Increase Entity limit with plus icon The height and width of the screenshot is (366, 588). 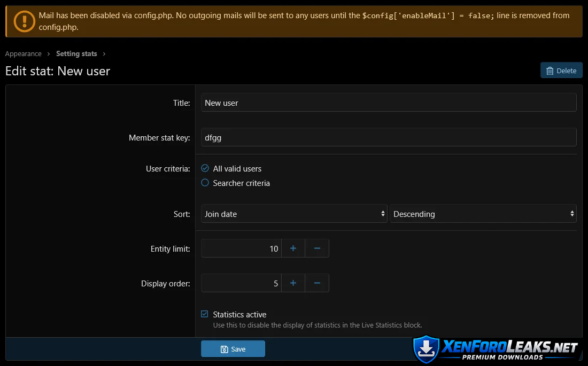pyautogui.click(x=293, y=248)
